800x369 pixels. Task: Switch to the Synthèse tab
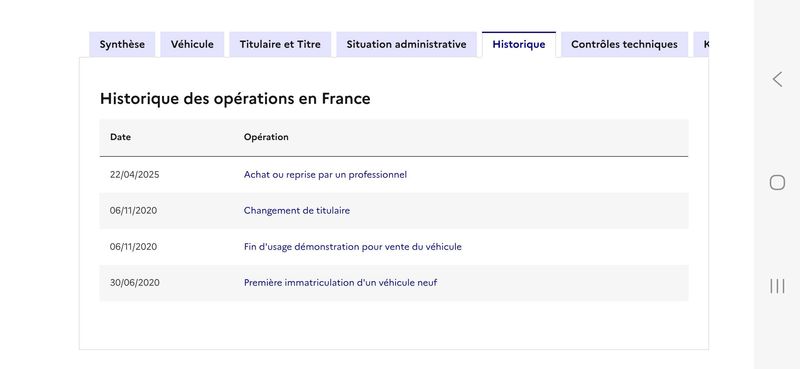point(122,44)
